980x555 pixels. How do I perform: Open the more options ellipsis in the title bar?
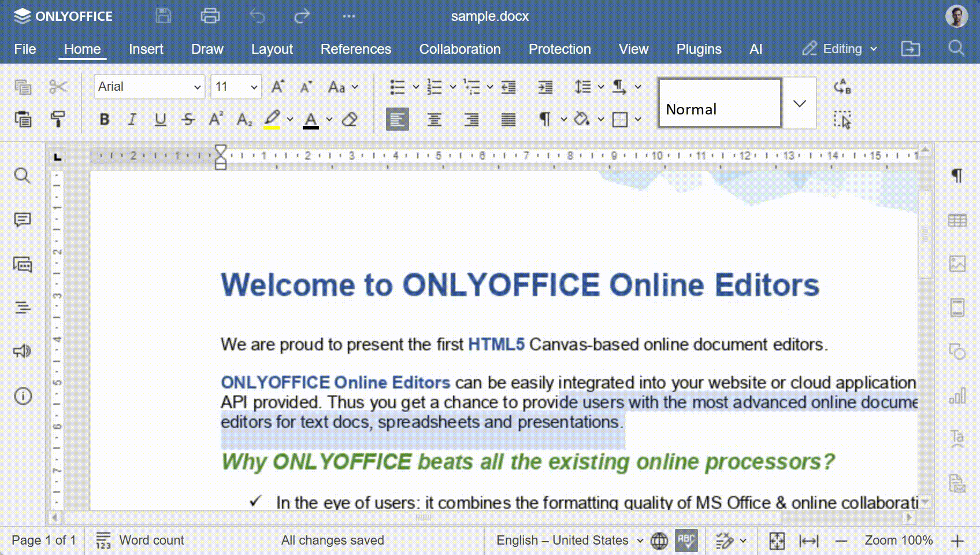click(349, 16)
